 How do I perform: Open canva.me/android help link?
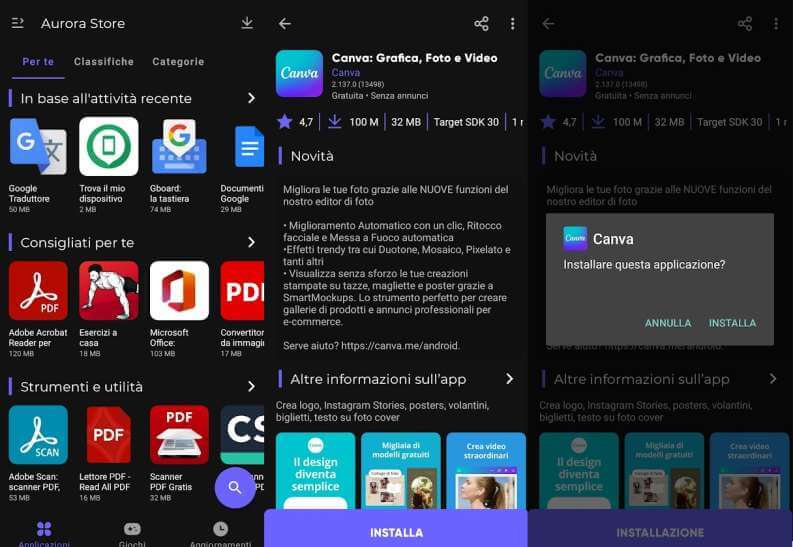(x=400, y=346)
